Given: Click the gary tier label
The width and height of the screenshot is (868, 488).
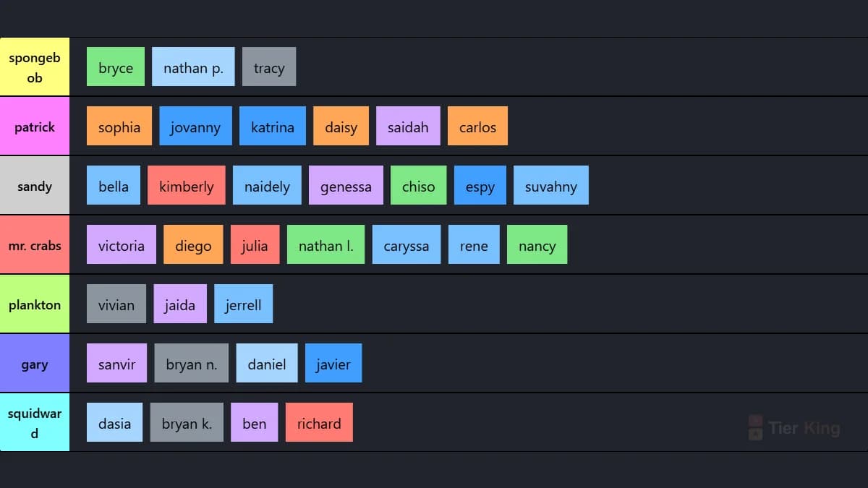Looking at the screenshot, I should coord(35,364).
